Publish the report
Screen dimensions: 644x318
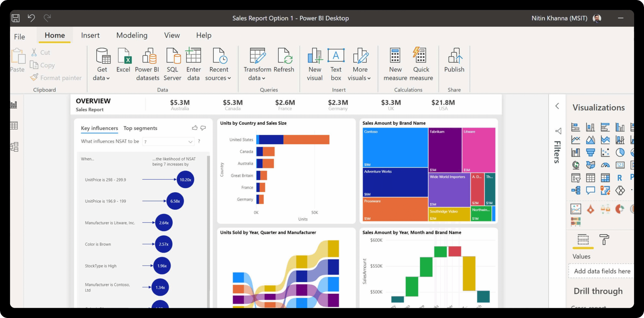click(x=454, y=60)
